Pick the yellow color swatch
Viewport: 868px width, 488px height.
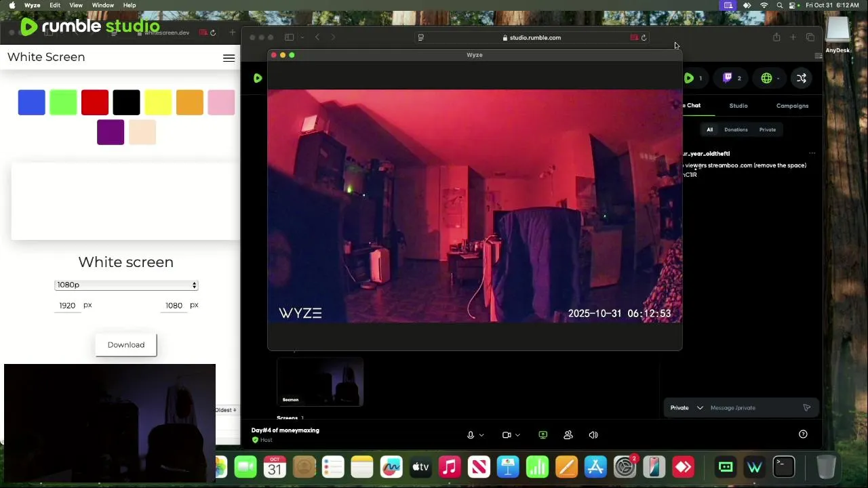158,102
